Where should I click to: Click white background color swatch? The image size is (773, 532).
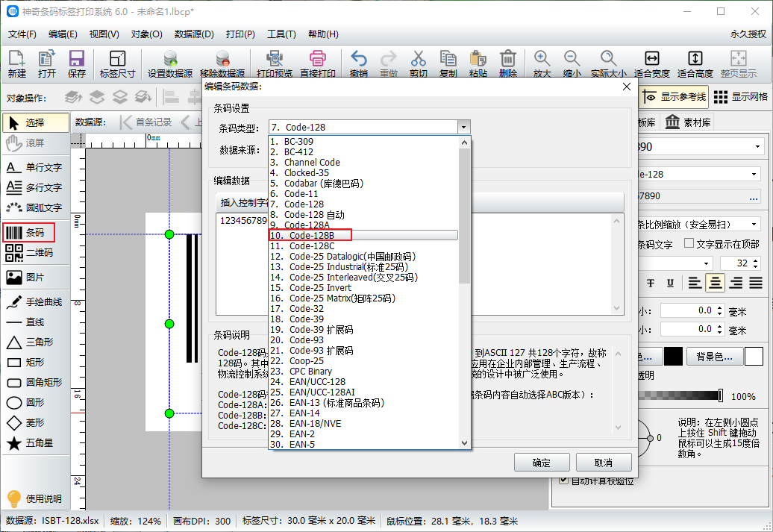point(754,357)
